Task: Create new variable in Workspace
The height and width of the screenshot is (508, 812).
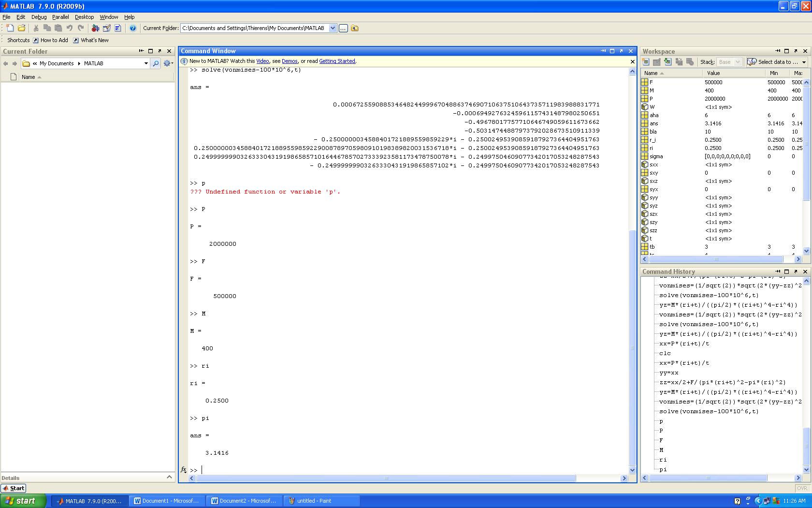Action: coord(645,62)
